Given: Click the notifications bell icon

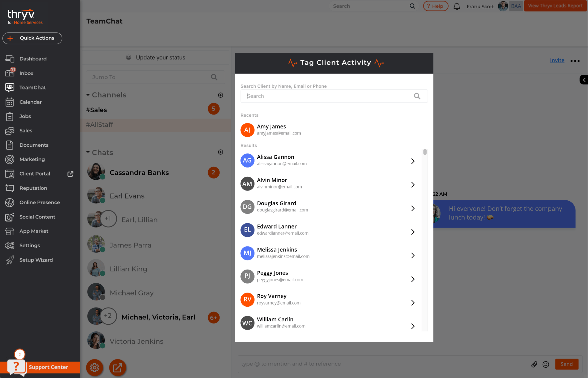Looking at the screenshot, I should point(457,6).
